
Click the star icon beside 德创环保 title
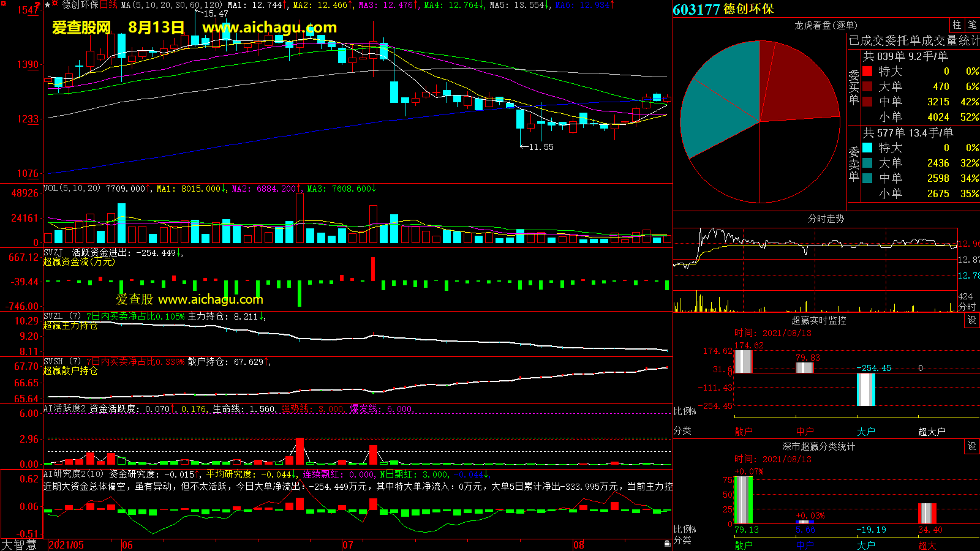[x=48, y=5]
